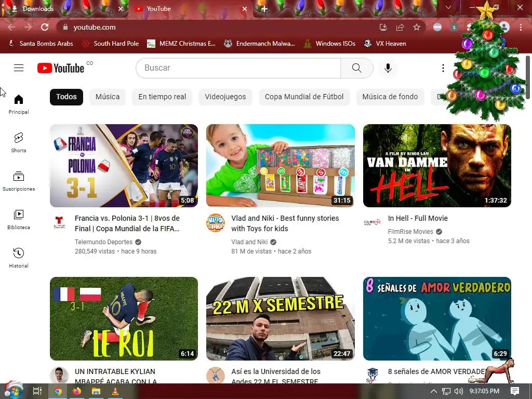Open a new browser tab

pyautogui.click(x=264, y=9)
